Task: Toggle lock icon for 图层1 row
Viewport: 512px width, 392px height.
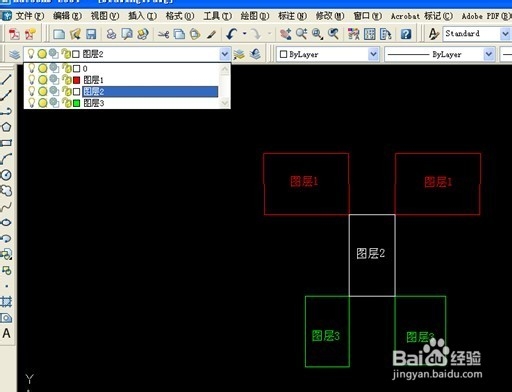Action: tap(67, 80)
